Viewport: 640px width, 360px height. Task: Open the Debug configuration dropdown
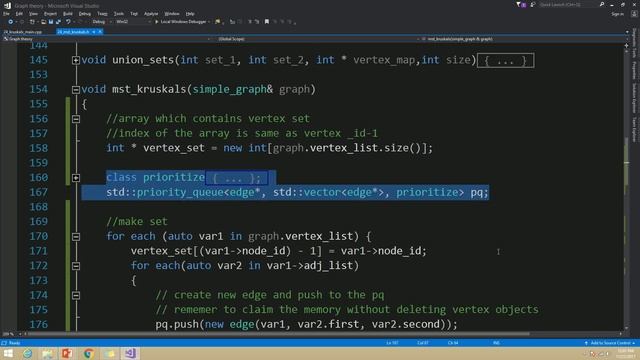coord(102,22)
